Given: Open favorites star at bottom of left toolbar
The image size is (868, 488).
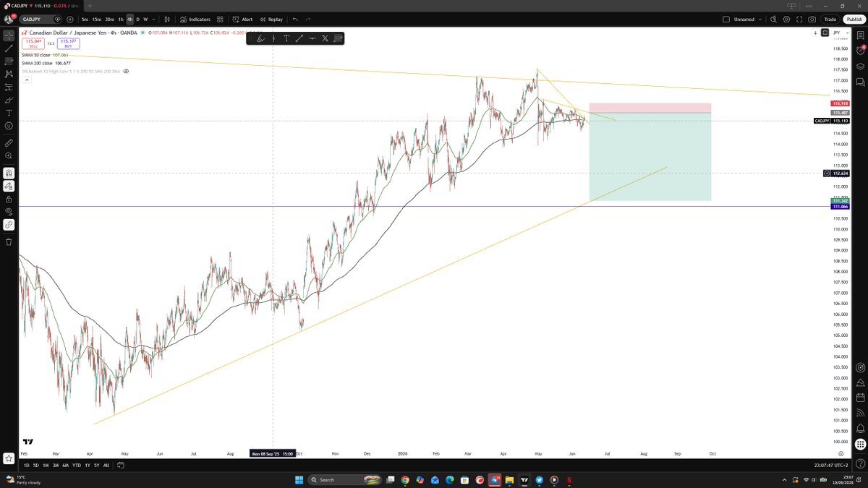Looking at the screenshot, I should (x=9, y=458).
